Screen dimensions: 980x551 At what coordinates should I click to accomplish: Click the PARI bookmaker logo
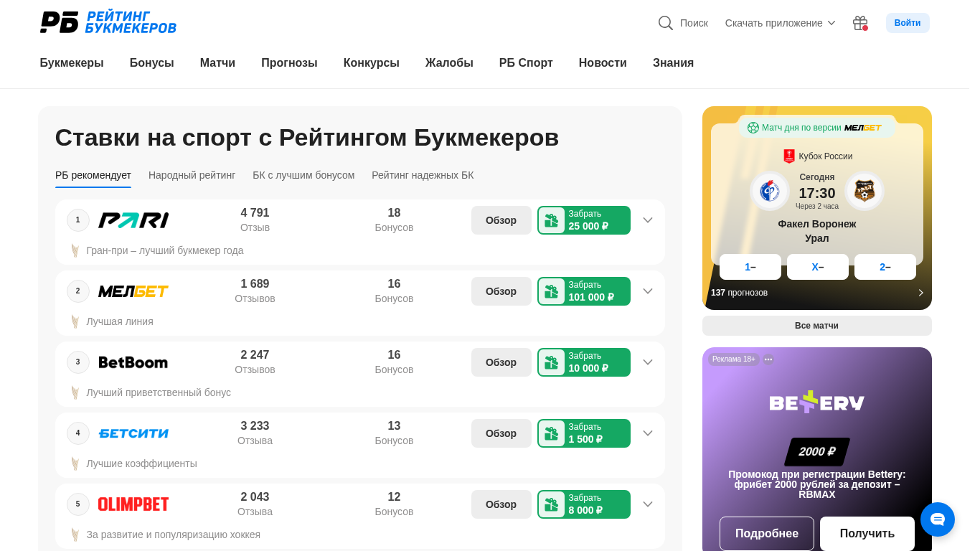[x=133, y=220]
